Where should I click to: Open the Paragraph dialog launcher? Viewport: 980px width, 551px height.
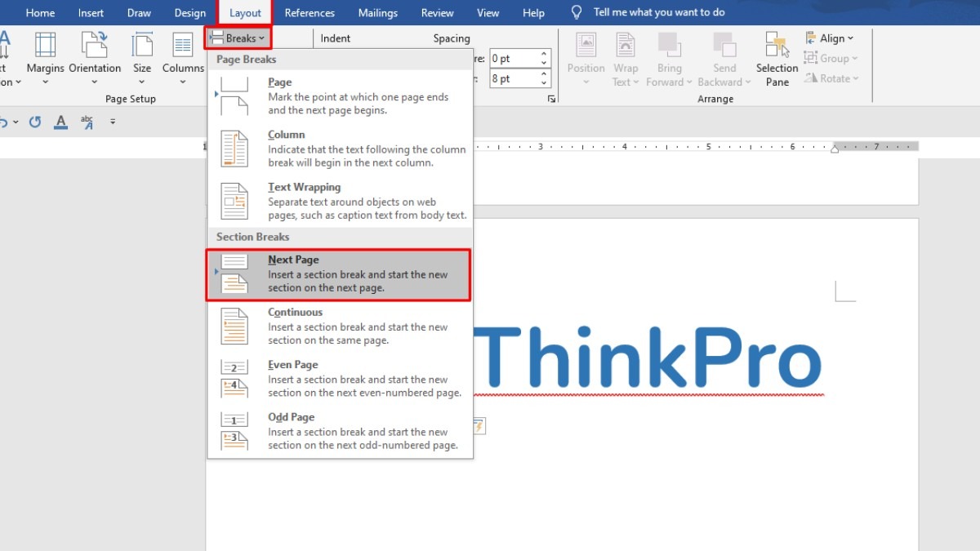pyautogui.click(x=552, y=99)
